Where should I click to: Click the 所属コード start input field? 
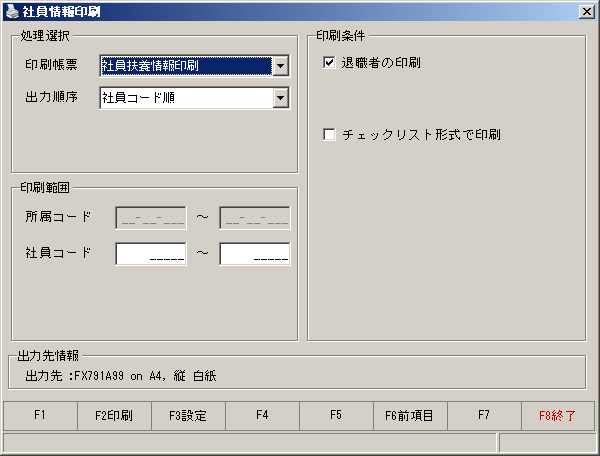point(151,218)
